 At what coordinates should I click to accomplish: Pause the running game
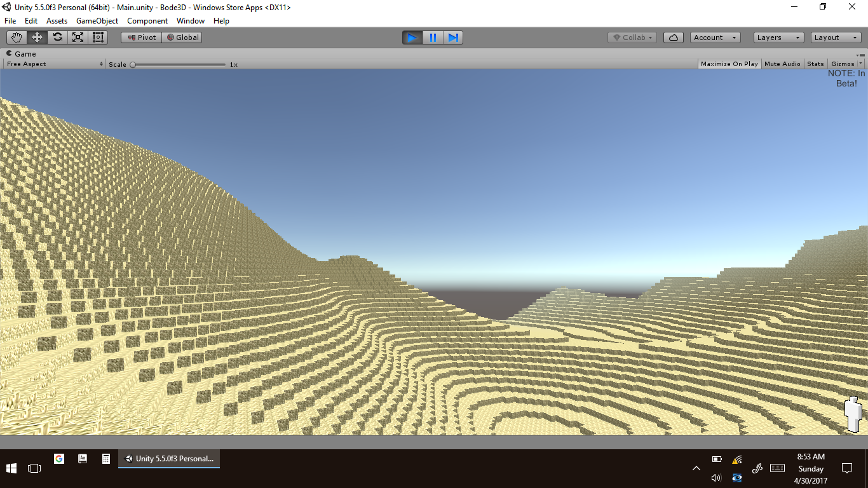[x=433, y=37]
